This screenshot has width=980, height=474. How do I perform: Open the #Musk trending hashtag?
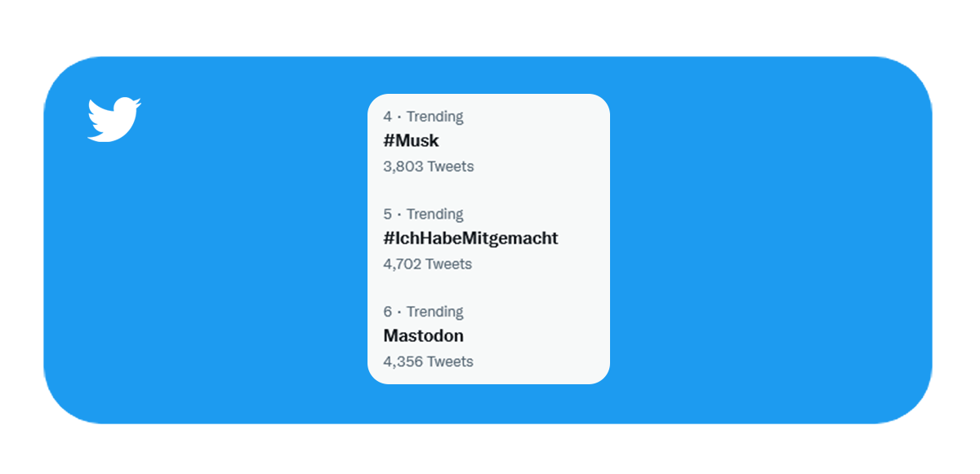[x=412, y=141]
